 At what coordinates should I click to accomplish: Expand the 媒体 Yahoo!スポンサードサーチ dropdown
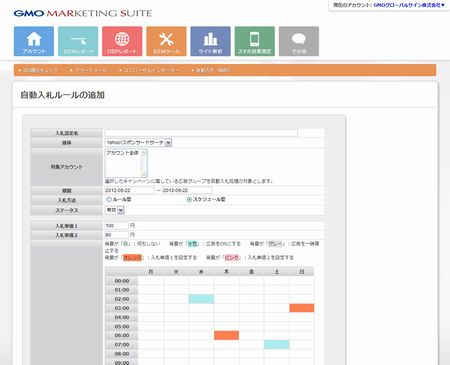pyautogui.click(x=138, y=142)
